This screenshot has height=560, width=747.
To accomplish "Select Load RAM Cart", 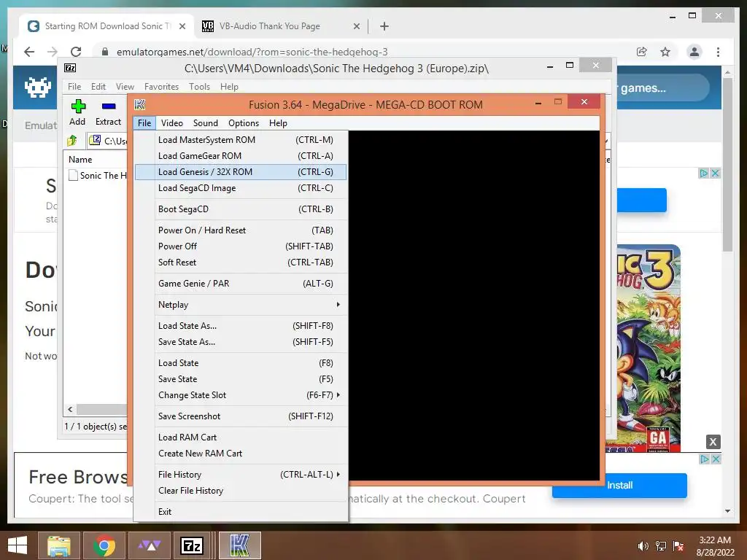I will (241, 437).
